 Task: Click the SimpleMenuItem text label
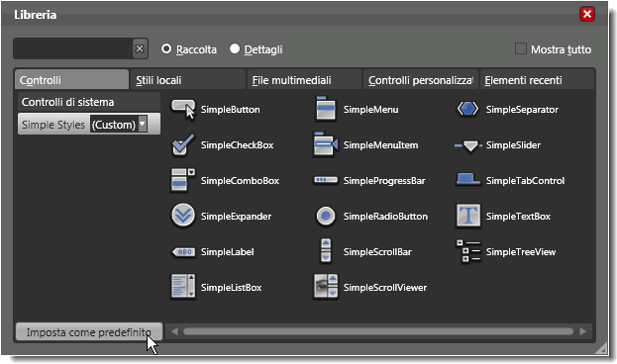(381, 145)
